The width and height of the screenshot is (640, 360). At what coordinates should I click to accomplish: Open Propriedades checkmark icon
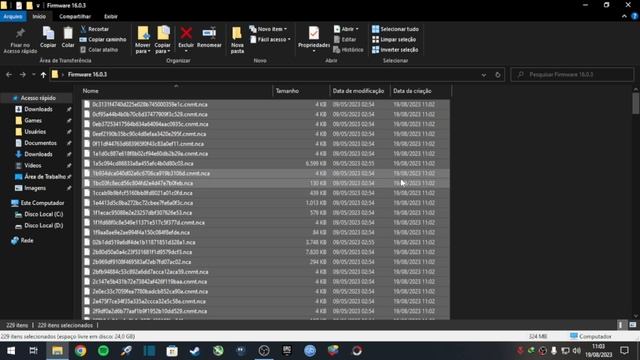[x=313, y=33]
